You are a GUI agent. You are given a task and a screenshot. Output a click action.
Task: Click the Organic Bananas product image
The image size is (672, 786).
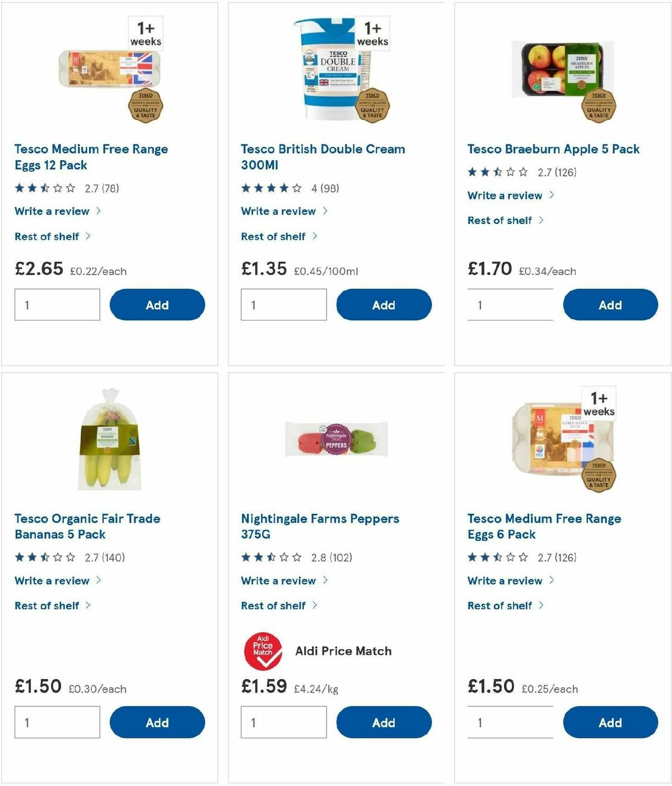pos(110,443)
